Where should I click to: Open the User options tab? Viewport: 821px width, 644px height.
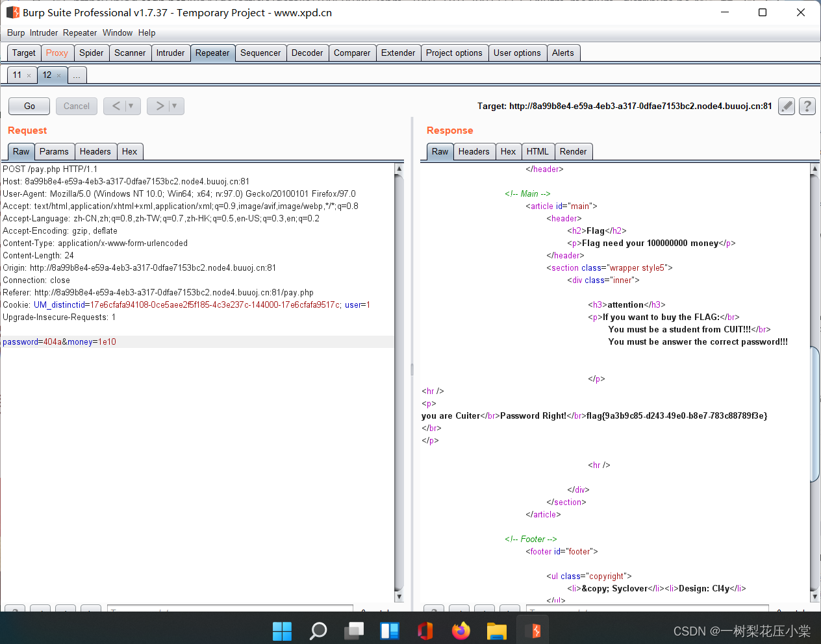(517, 53)
